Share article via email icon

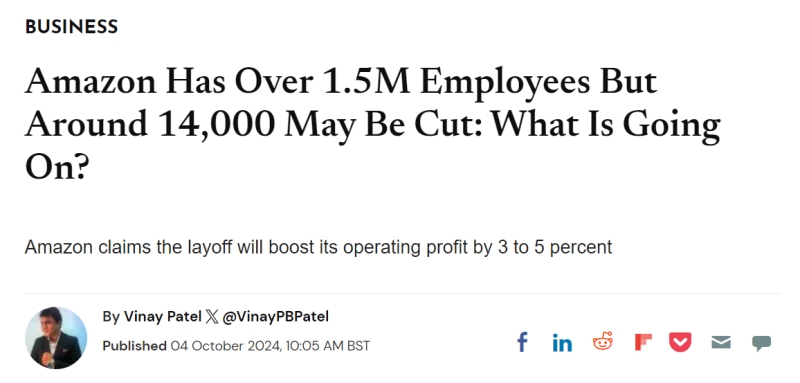[721, 342]
